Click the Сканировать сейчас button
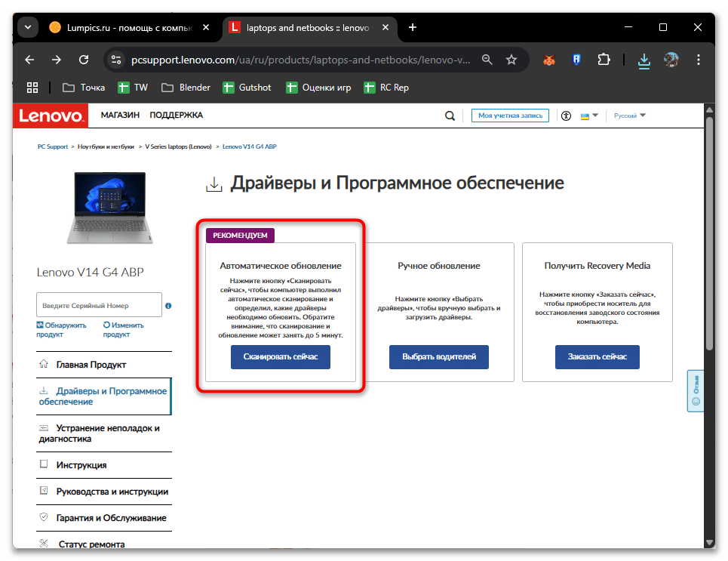The width and height of the screenshot is (728, 561). pos(281,357)
